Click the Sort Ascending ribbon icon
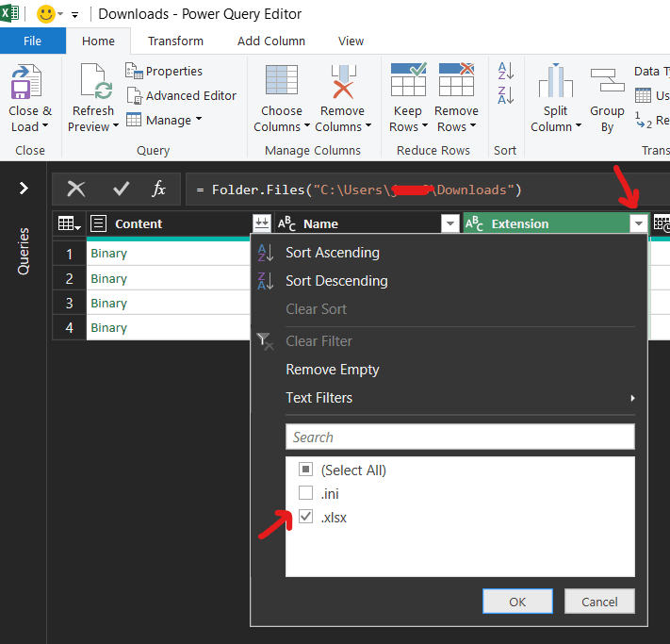670x644 pixels. [506, 71]
